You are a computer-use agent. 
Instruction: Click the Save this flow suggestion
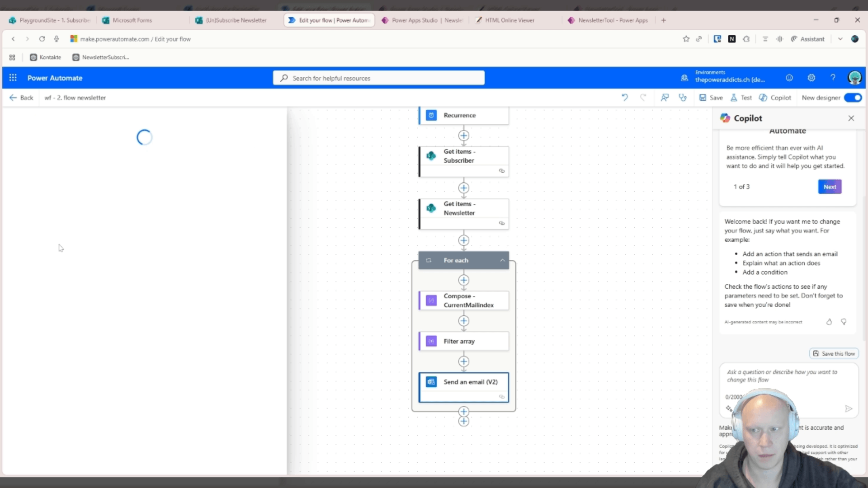coord(834,353)
